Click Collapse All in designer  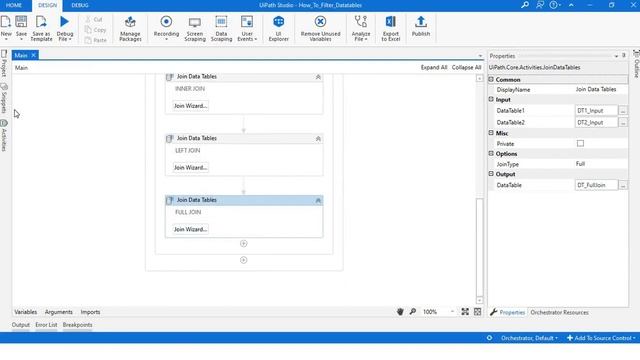click(x=466, y=67)
